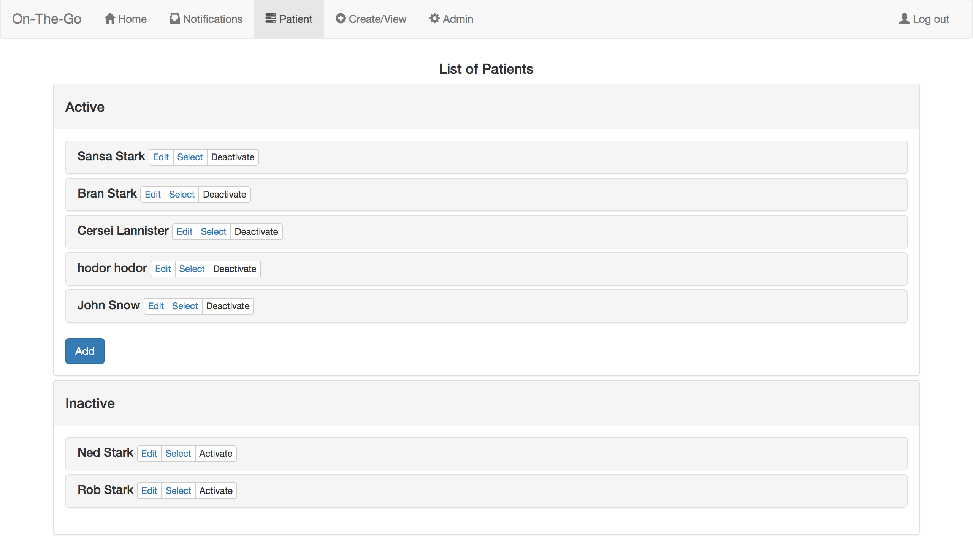Open the Notifications menu item
The image size is (973, 560).
(206, 19)
